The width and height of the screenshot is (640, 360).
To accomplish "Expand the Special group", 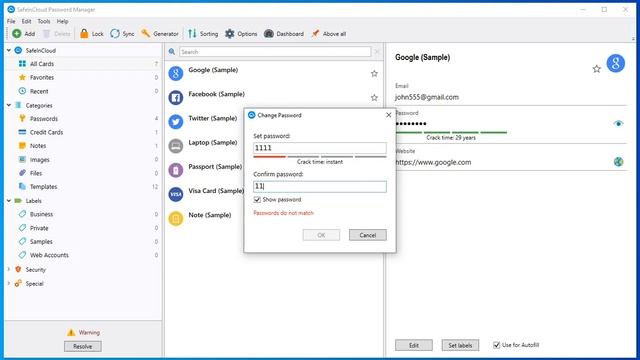I will pos(9,283).
